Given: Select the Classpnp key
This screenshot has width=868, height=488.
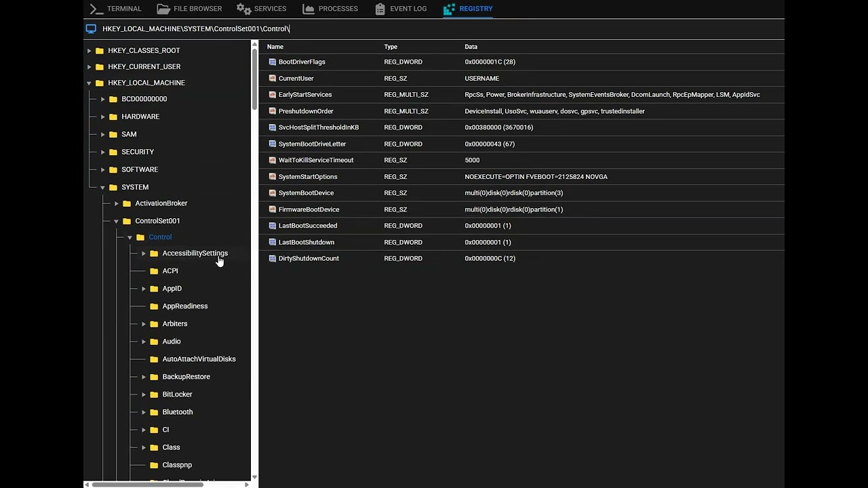Looking at the screenshot, I should click(177, 465).
